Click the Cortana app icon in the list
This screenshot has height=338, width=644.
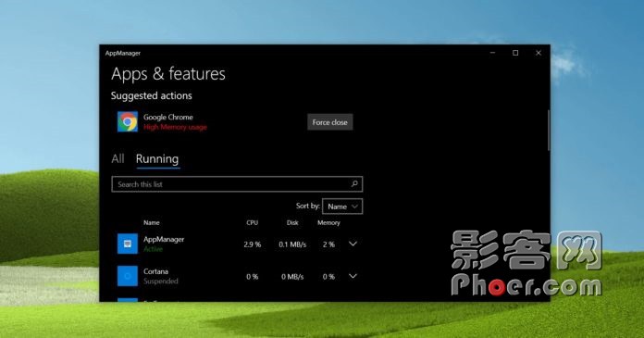pyautogui.click(x=128, y=276)
